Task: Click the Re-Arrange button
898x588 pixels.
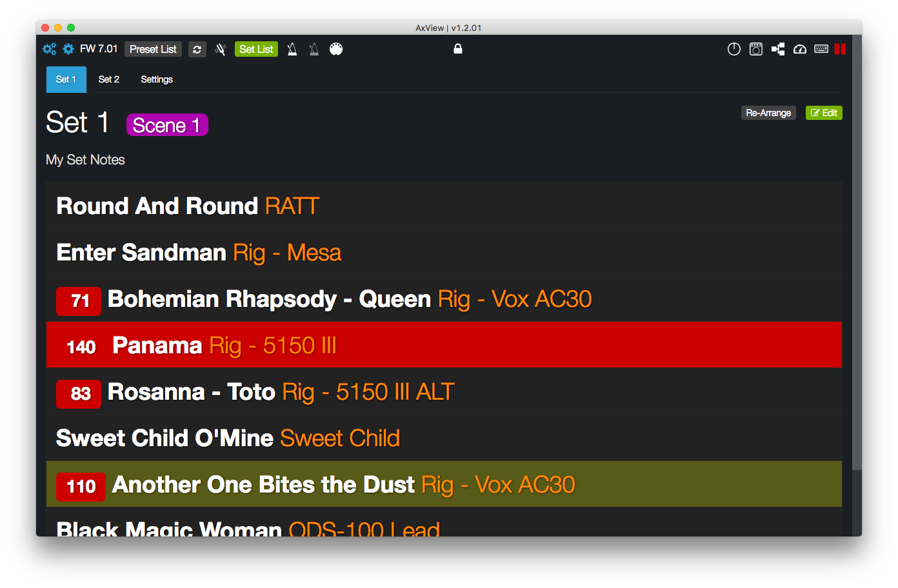Action: 768,113
